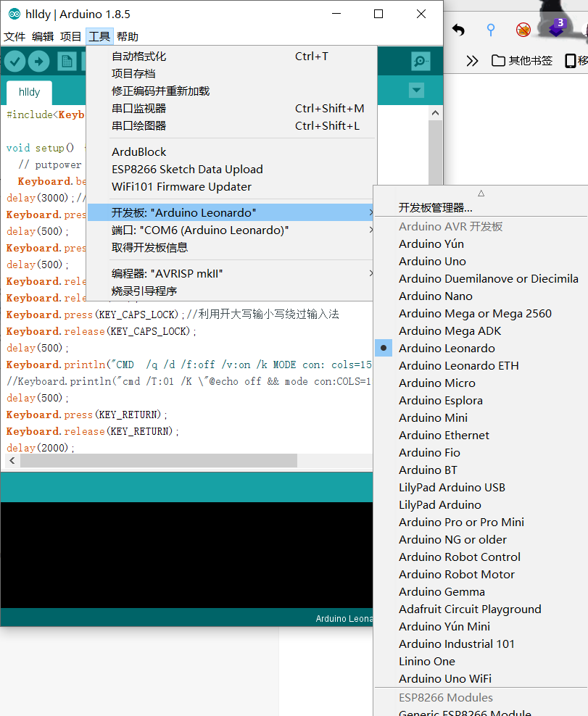Click 取得开发板信息
Viewport: 588px width, 716px height.
click(231, 247)
